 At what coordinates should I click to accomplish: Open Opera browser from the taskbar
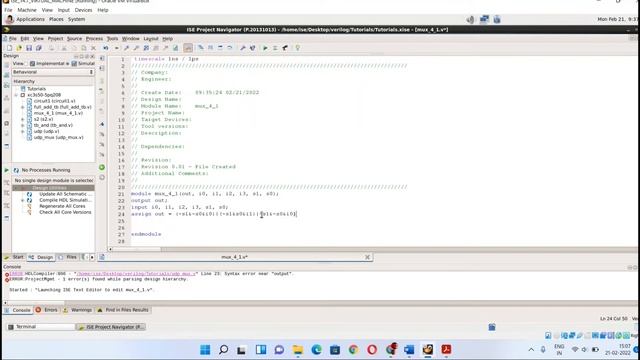pyautogui.click(x=372, y=349)
